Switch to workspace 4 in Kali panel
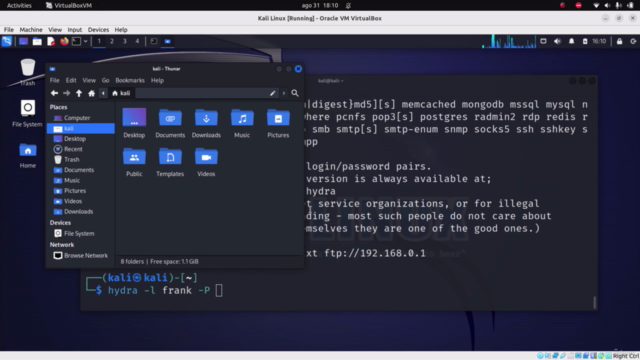 coord(137,41)
